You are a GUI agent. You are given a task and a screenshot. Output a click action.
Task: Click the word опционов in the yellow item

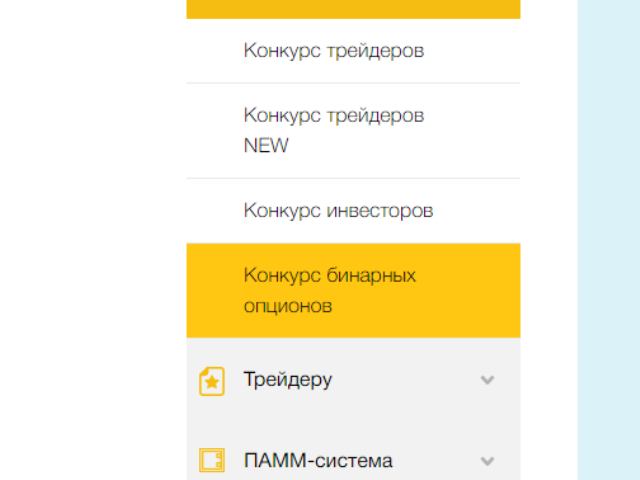pyautogui.click(x=288, y=307)
